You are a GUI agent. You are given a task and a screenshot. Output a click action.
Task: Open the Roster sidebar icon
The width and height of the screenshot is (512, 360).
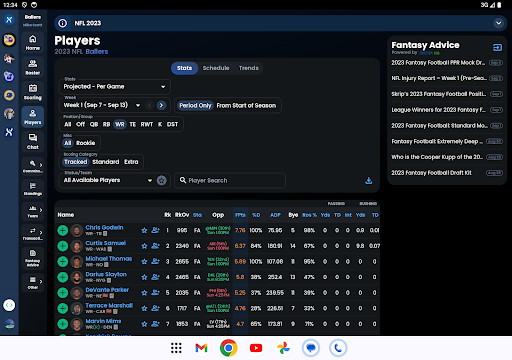tap(33, 67)
